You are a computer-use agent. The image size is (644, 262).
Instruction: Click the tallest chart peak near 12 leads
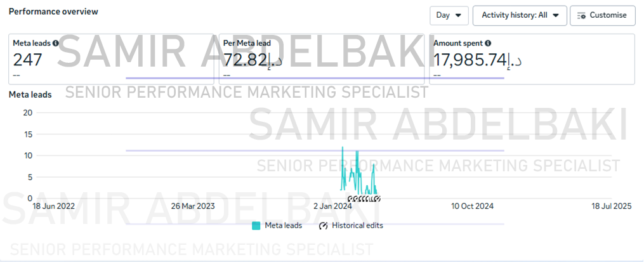342,147
